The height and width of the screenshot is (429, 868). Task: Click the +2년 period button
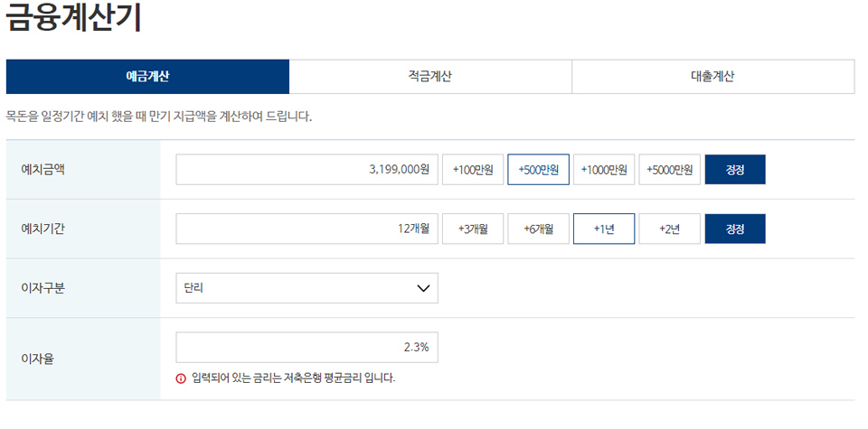(670, 228)
